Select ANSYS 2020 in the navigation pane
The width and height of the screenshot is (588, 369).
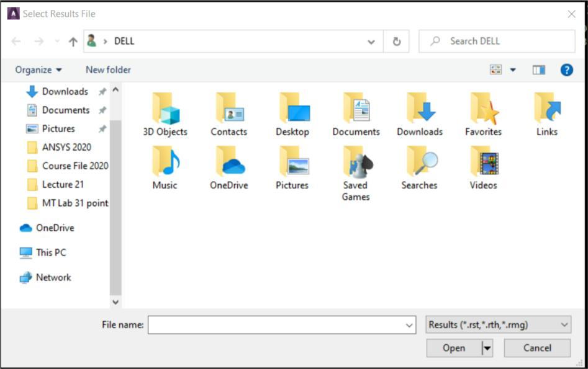66,147
